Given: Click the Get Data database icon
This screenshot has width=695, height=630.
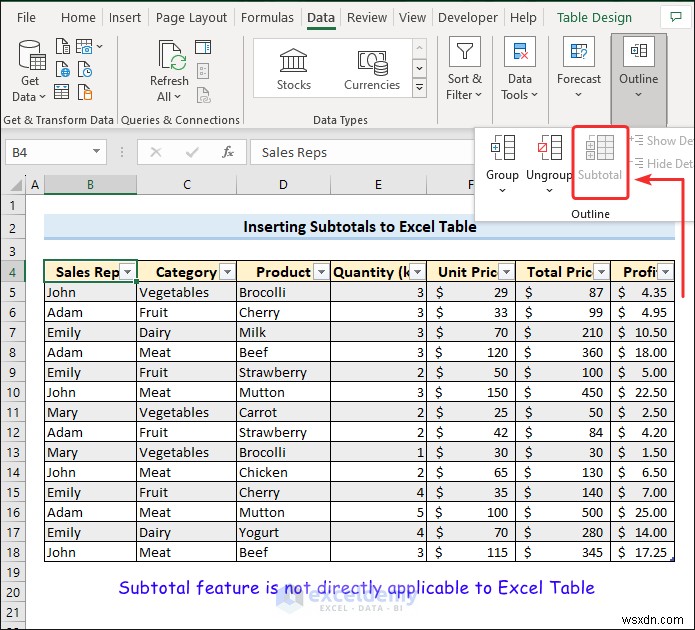Looking at the screenshot, I should coord(31,55).
